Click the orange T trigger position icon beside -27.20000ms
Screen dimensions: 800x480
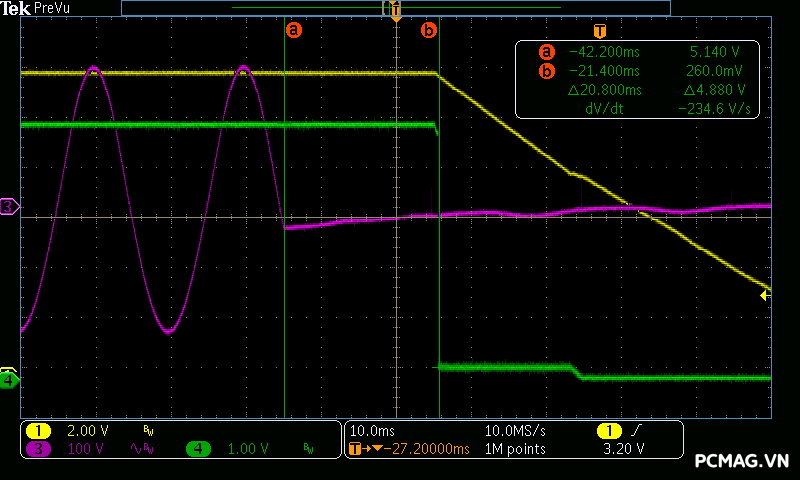click(355, 449)
